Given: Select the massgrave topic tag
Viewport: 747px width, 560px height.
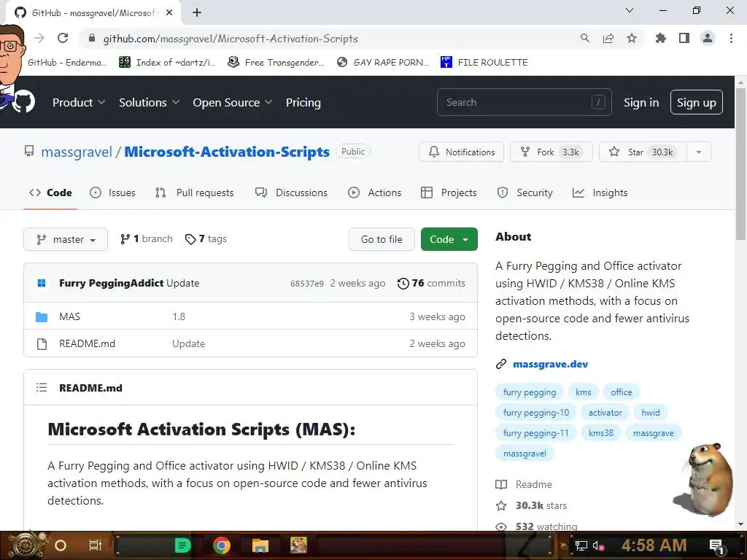Looking at the screenshot, I should [x=653, y=433].
